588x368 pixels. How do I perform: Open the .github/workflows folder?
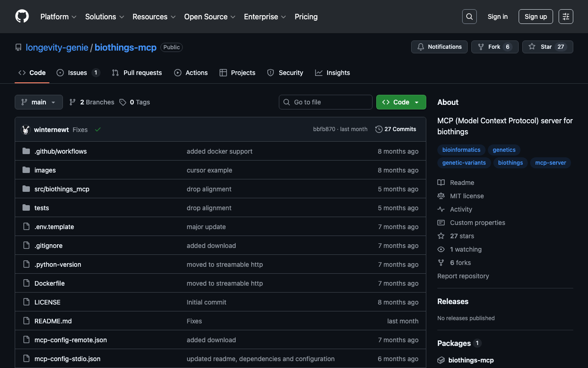(61, 151)
